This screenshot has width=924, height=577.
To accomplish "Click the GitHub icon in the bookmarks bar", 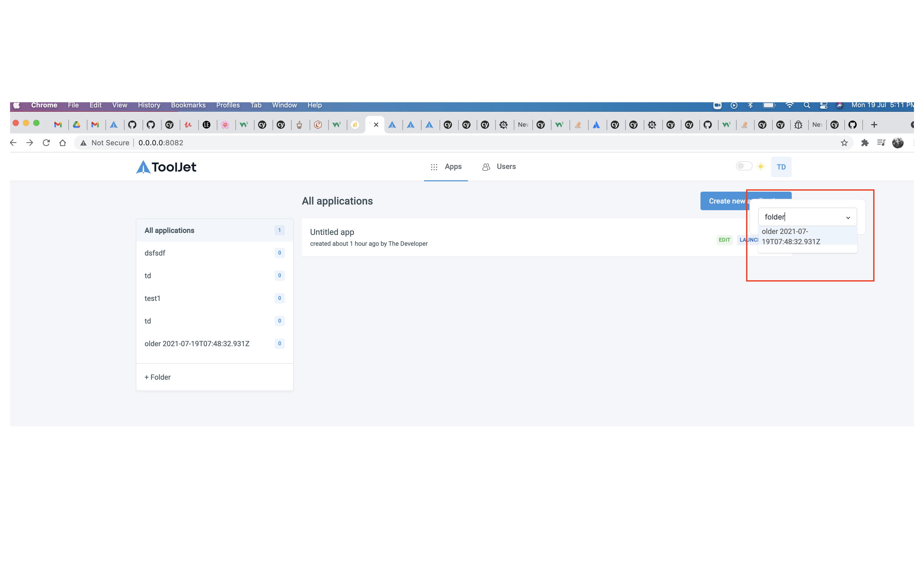I will [x=133, y=125].
